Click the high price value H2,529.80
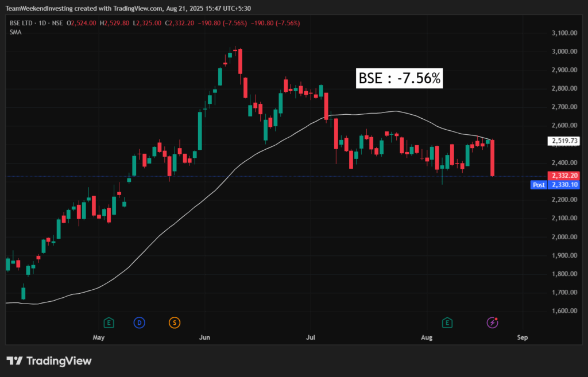Image resolution: width=588 pixels, height=377 pixels. click(x=114, y=23)
